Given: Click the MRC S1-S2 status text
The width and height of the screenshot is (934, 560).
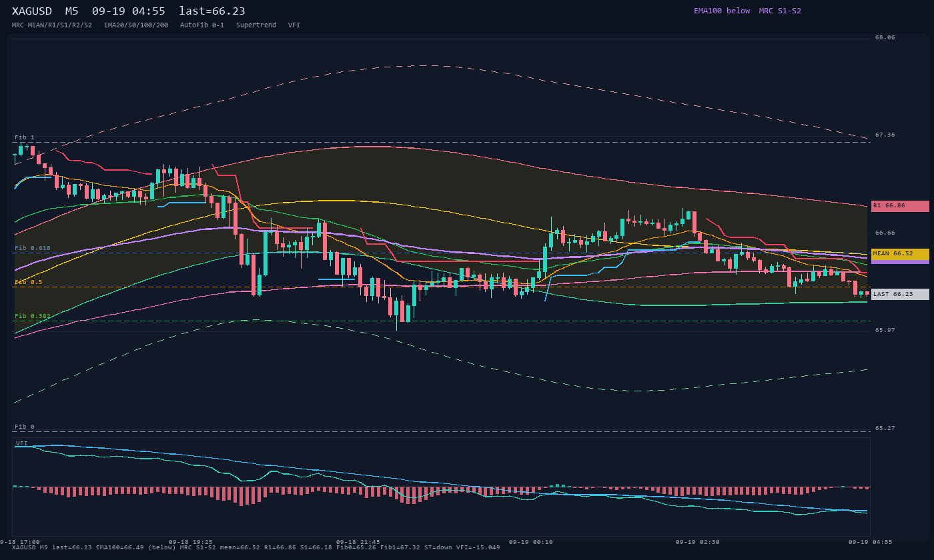Looking at the screenshot, I should pyautogui.click(x=780, y=11).
